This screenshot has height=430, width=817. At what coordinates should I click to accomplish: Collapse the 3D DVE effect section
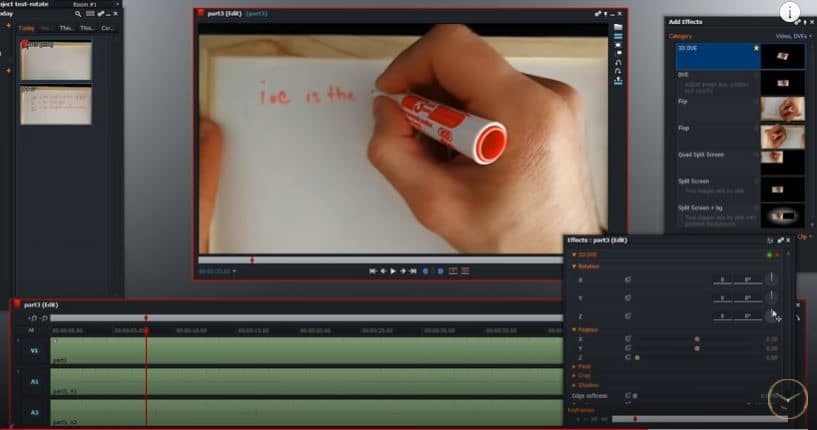[574, 254]
